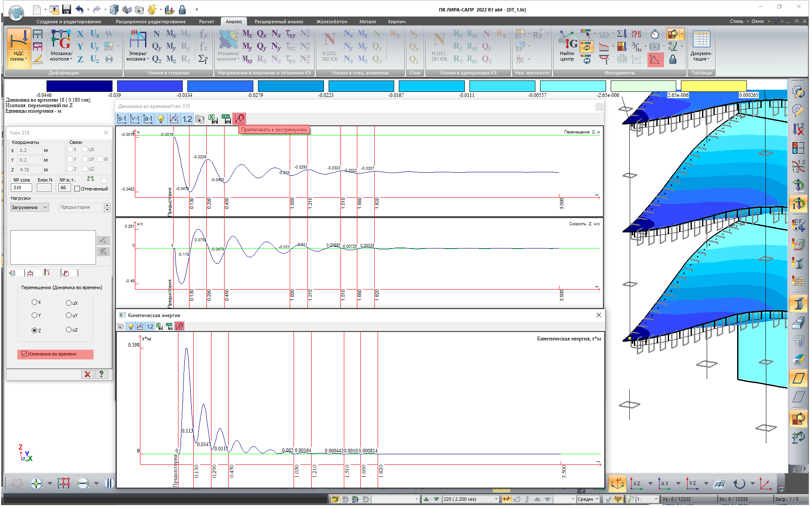Click the snap to extremums magnet icon
Screen dimensions: 812x508
click(240, 119)
